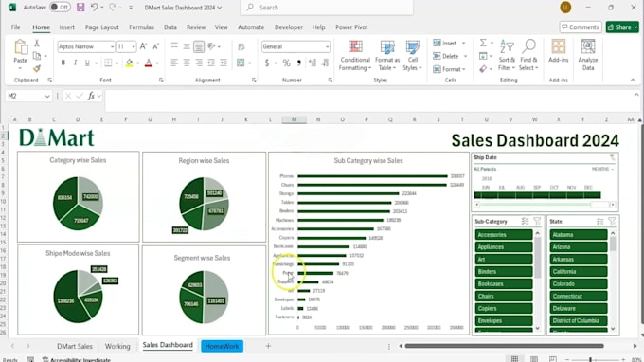Click the Paste clipboard icon

point(20,47)
